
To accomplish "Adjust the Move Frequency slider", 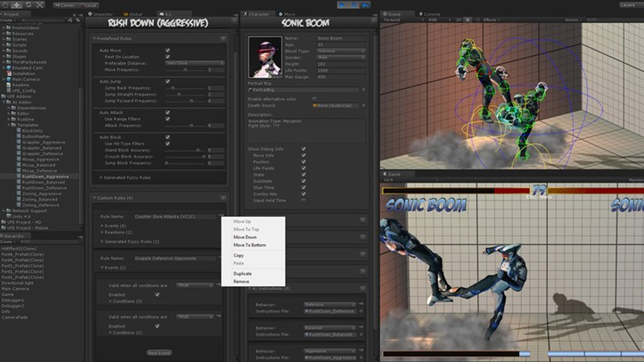I will 185,70.
